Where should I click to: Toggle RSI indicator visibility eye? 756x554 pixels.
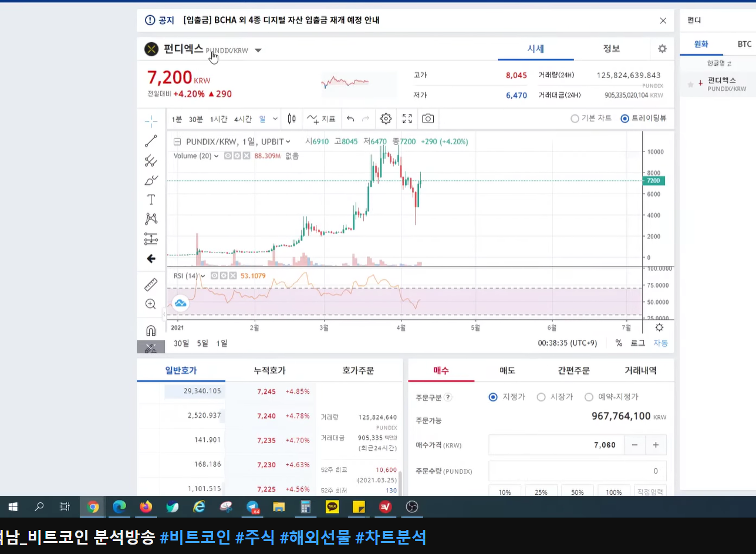pos(214,276)
